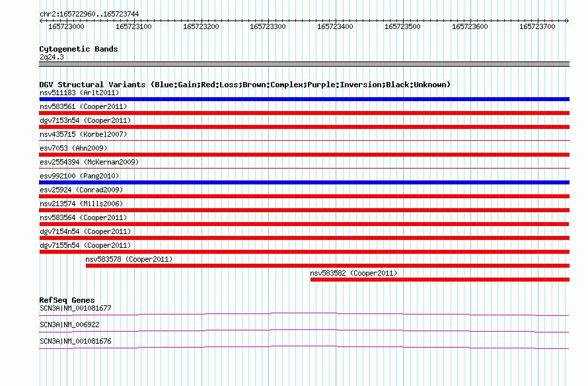Screen dimensions: 588x386
Task: Click the chr2:165722960..165723744 region label
Action: (x=89, y=15)
